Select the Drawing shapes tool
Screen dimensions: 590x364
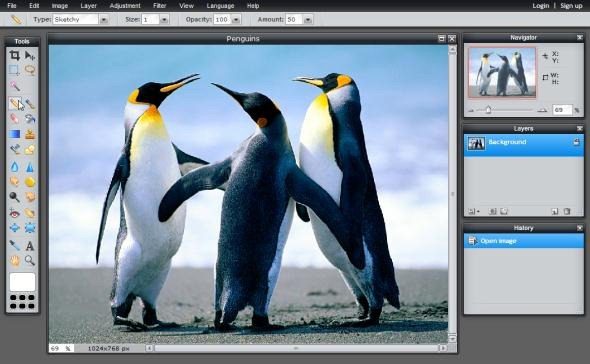(30, 149)
